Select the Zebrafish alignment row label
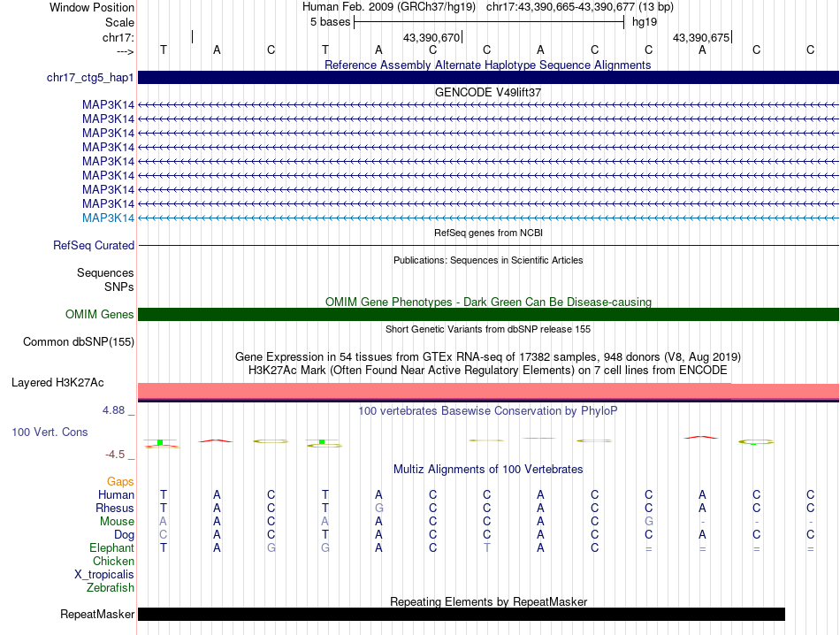The width and height of the screenshot is (840, 635). (111, 588)
